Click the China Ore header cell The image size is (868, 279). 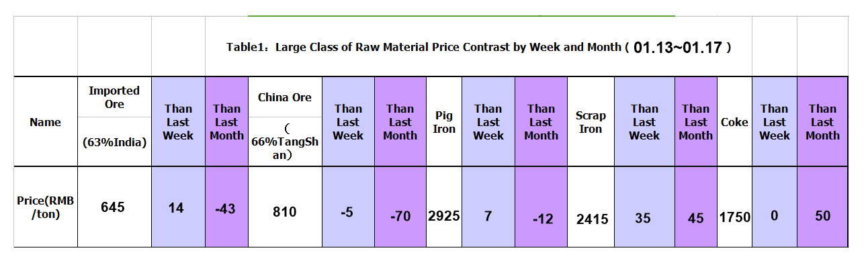click(x=285, y=97)
